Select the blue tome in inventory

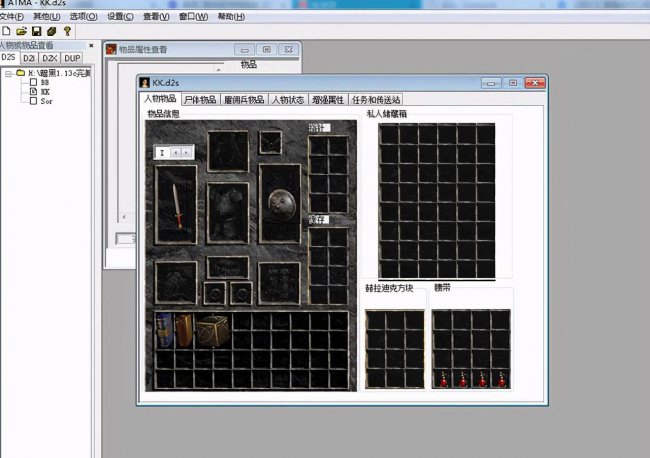[164, 330]
